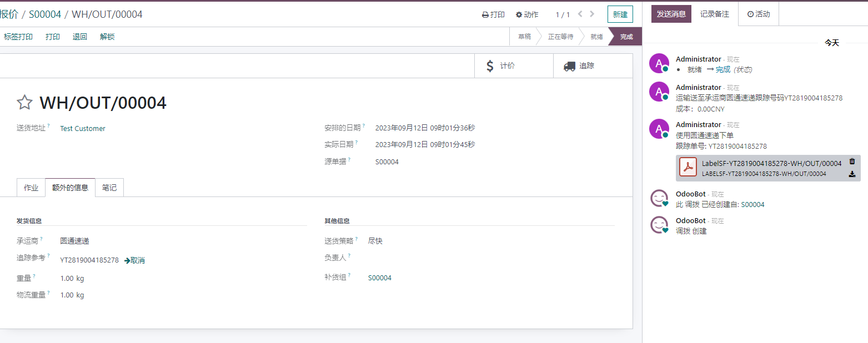Click the 负责人 empty field
The width and height of the screenshot is (868, 343).
pos(491,258)
